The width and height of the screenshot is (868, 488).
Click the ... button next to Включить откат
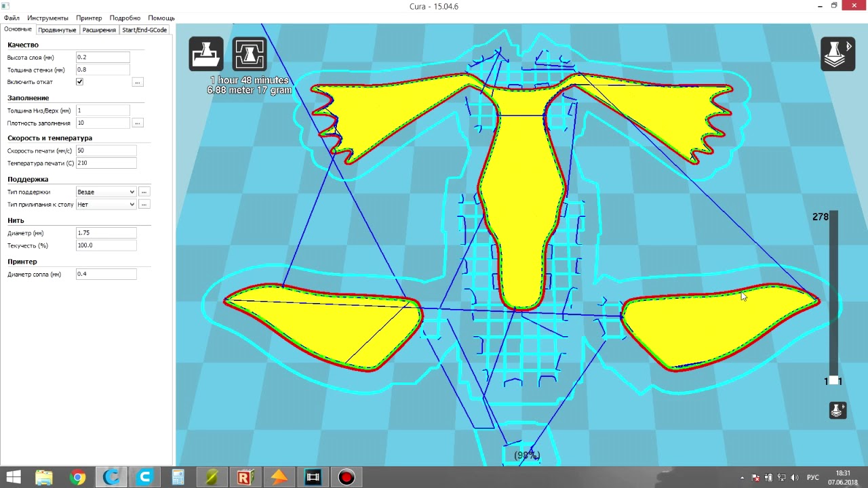click(138, 82)
